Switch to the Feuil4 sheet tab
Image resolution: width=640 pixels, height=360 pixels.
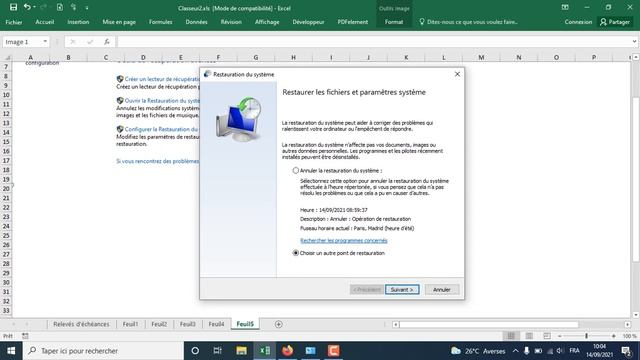(x=216, y=324)
